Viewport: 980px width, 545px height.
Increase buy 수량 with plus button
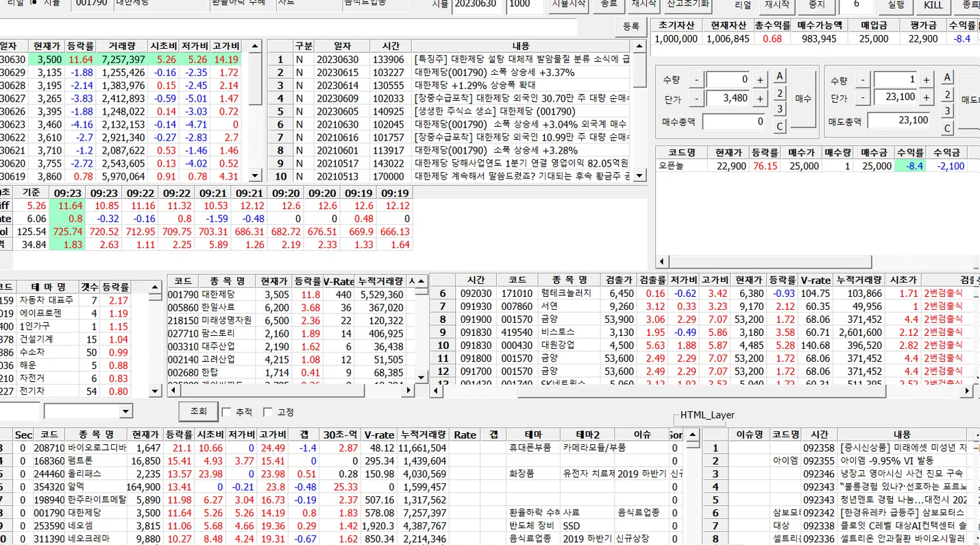coord(760,80)
